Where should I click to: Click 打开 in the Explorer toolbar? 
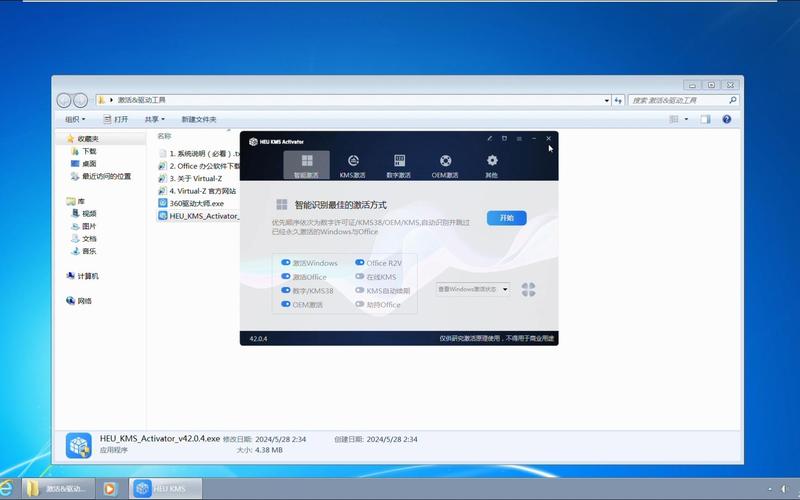pos(115,119)
